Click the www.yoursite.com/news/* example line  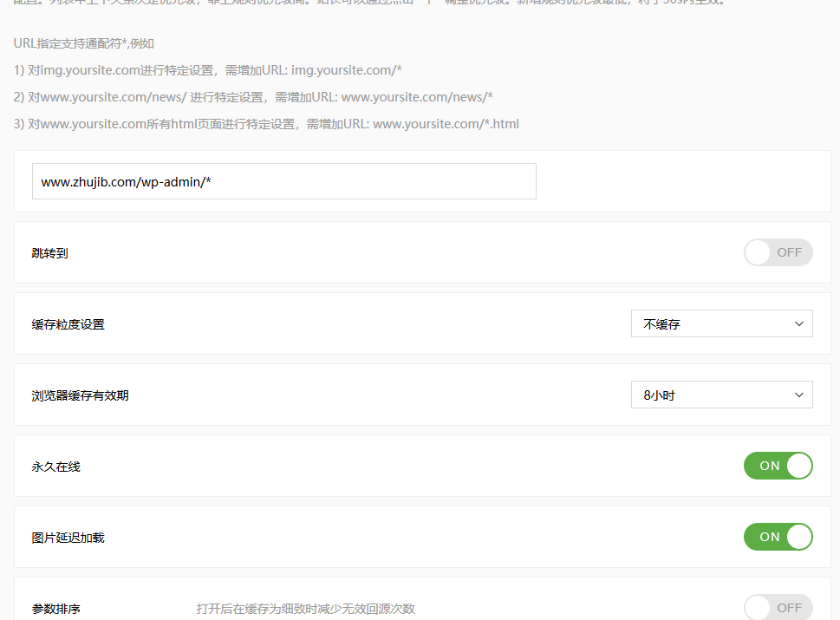tap(253, 96)
